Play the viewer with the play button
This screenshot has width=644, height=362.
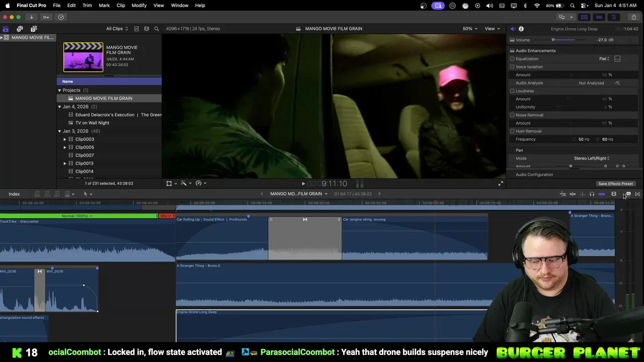coord(303,184)
